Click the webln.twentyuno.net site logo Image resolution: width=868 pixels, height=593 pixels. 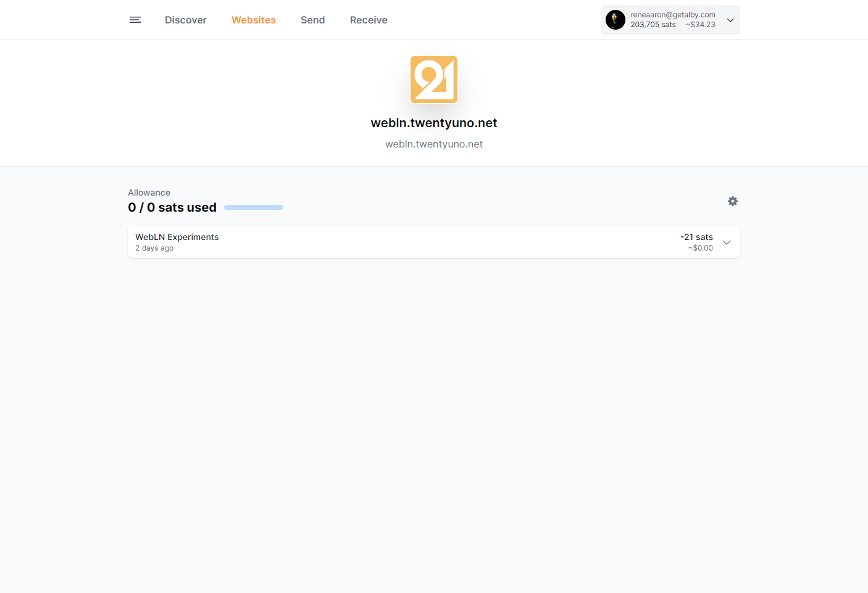434,80
